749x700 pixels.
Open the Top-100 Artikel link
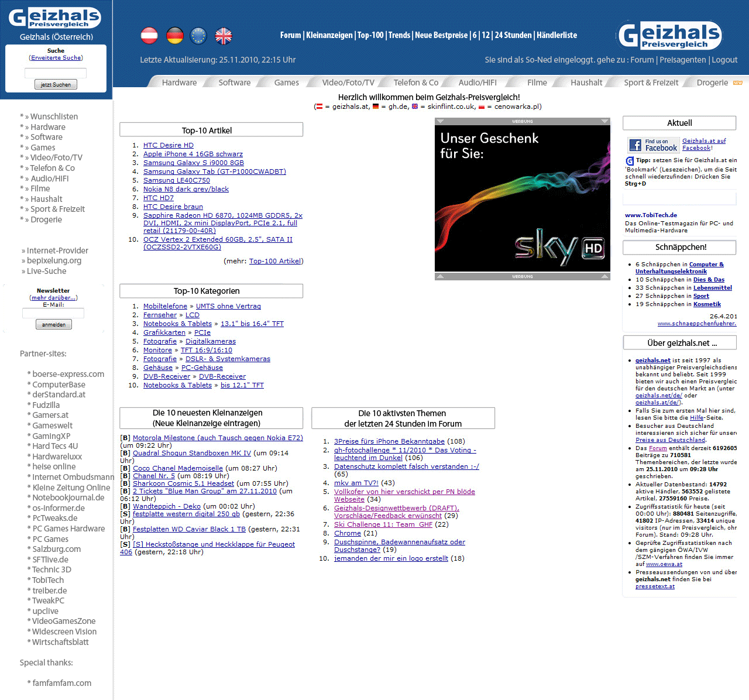tap(275, 261)
